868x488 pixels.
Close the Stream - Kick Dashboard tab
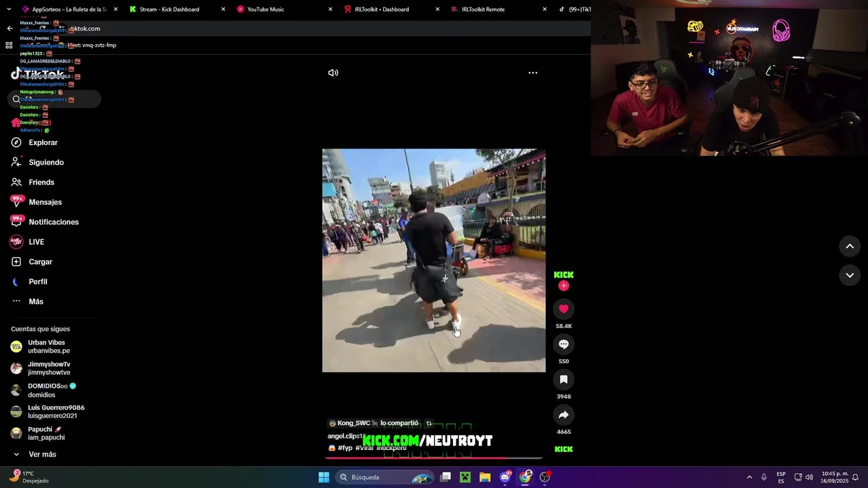coord(223,9)
